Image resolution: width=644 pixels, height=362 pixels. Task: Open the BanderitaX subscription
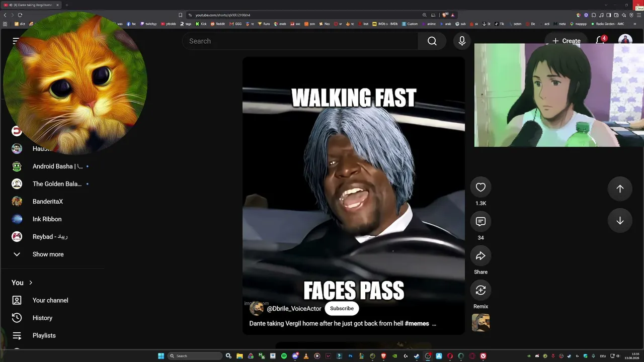(x=48, y=202)
